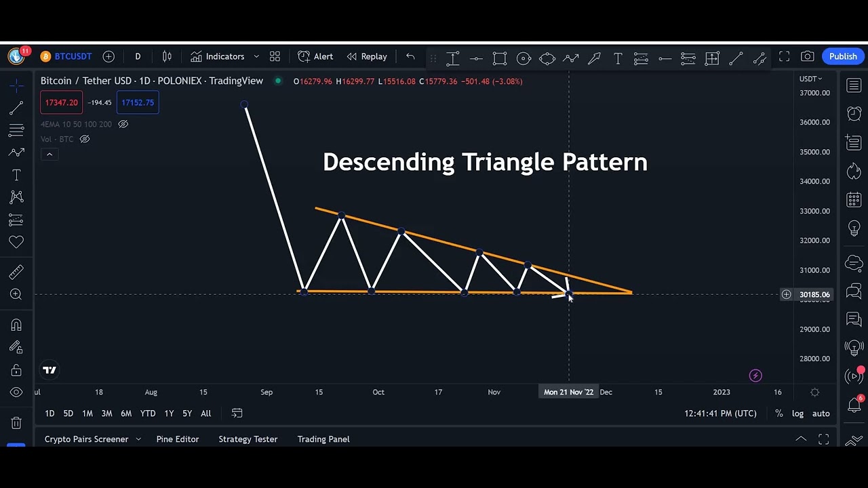Viewport: 868px width, 488px height.
Task: Collapse the indicator legend arrow
Action: pyautogui.click(x=50, y=155)
